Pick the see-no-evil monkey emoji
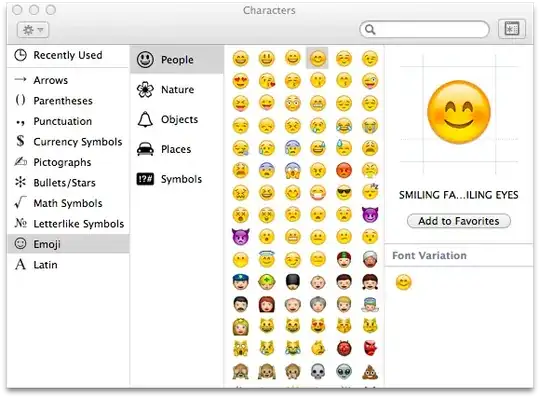This screenshot has height=398, width=540. coord(241,371)
